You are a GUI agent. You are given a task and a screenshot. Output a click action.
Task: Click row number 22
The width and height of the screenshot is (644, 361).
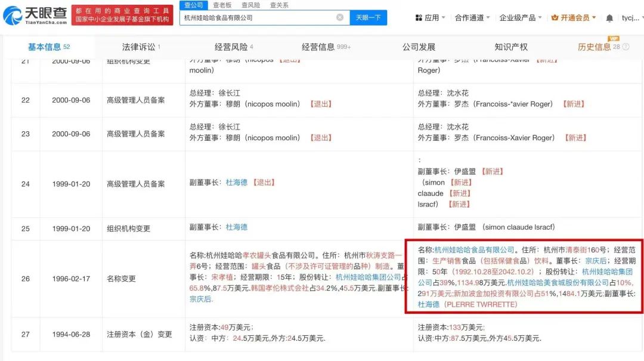tap(26, 100)
